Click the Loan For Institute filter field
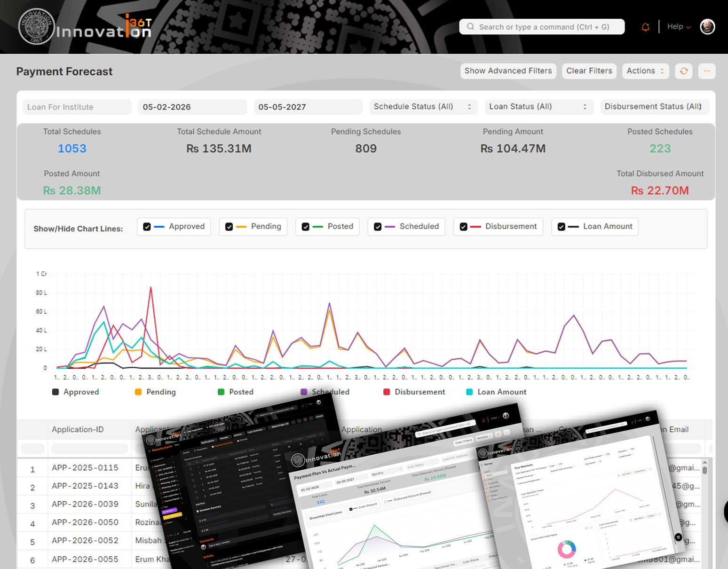The height and width of the screenshot is (569, 728). tap(77, 107)
